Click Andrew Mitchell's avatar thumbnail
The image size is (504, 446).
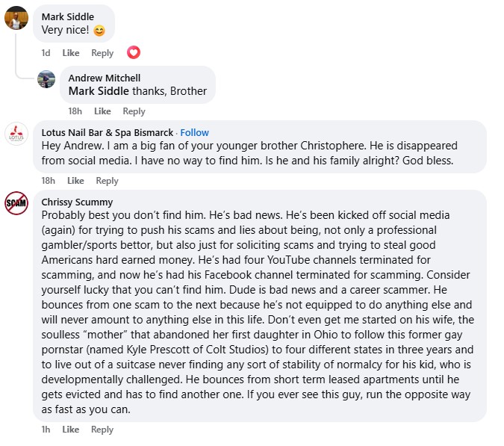(46, 79)
